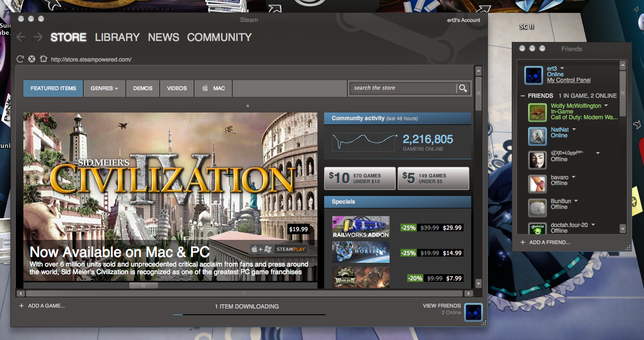The image size is (644, 340).
Task: Go forward with the right arrow
Action: pos(38,37)
